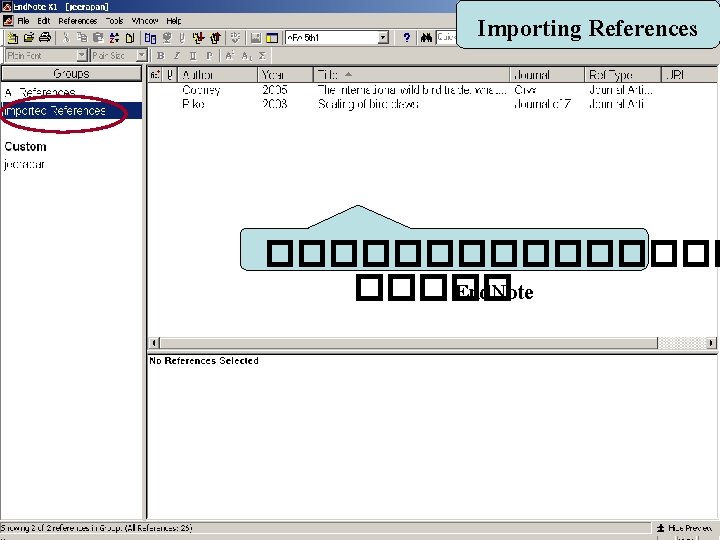Click the blue Help question mark icon

pos(406,38)
